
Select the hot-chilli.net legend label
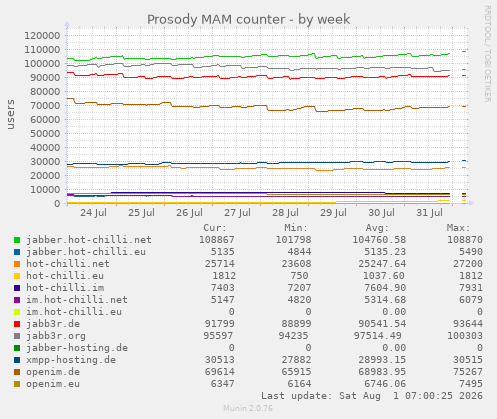click(x=68, y=264)
